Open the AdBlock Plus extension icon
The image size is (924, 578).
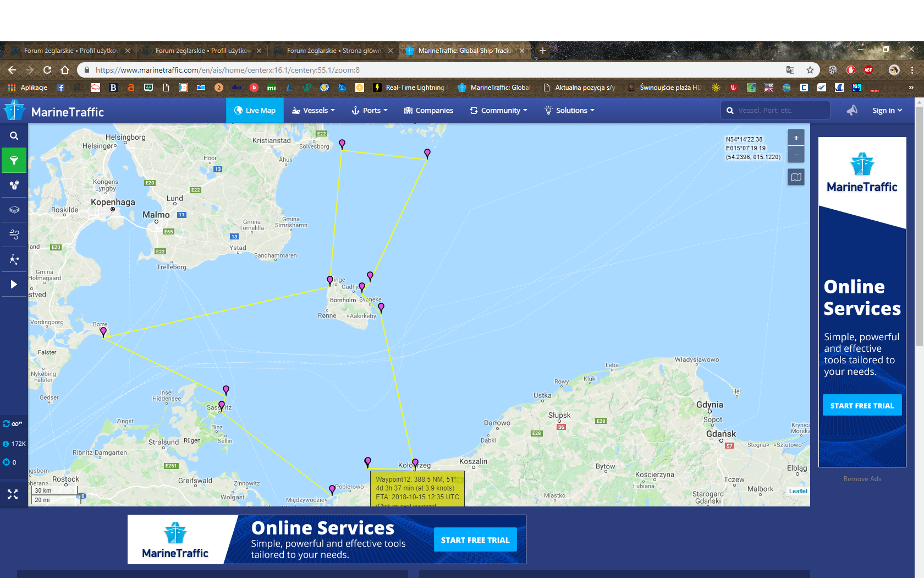coord(868,70)
